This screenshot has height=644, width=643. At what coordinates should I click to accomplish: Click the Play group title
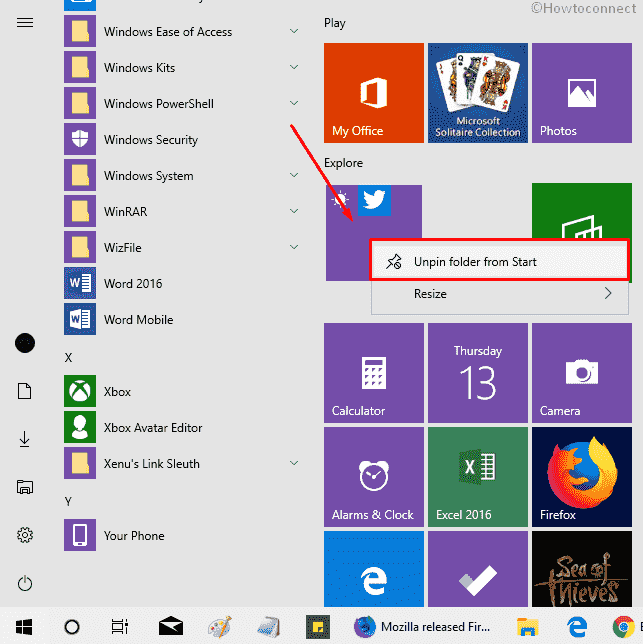335,23
